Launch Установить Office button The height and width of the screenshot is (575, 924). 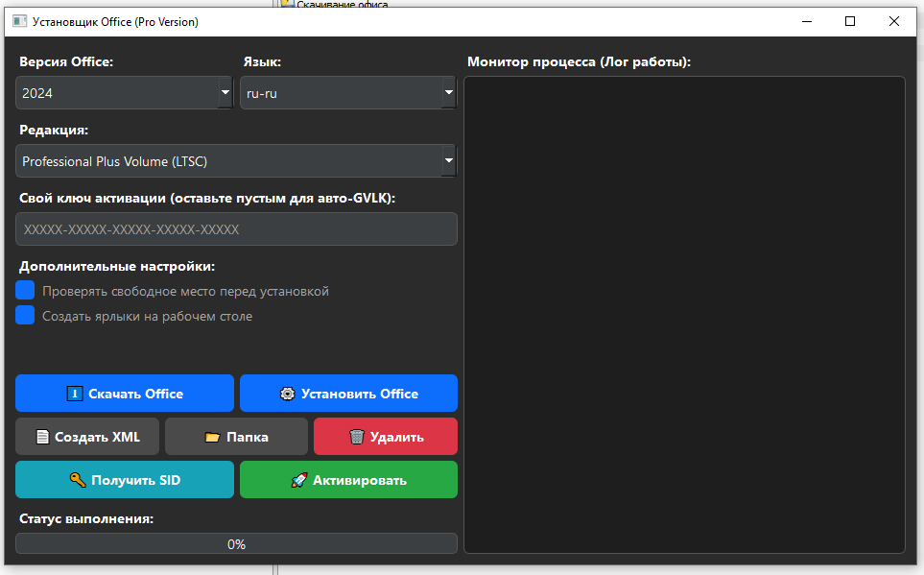tap(348, 394)
